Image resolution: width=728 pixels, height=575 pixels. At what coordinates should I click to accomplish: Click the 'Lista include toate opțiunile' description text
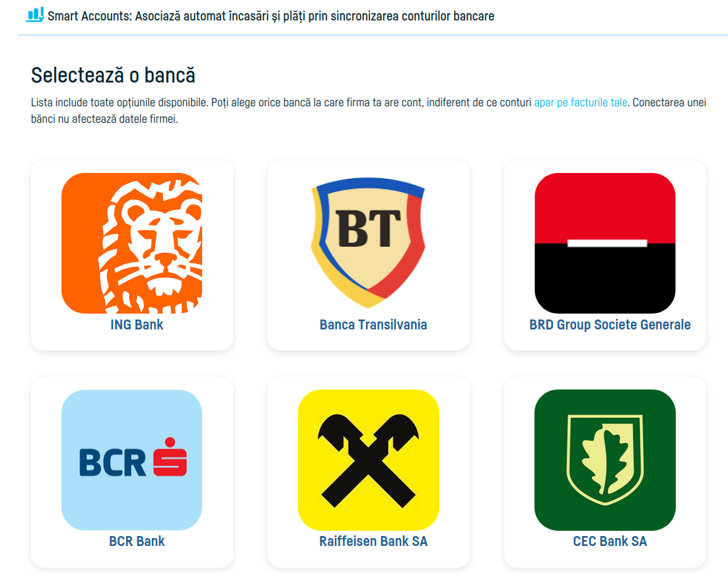368,110
